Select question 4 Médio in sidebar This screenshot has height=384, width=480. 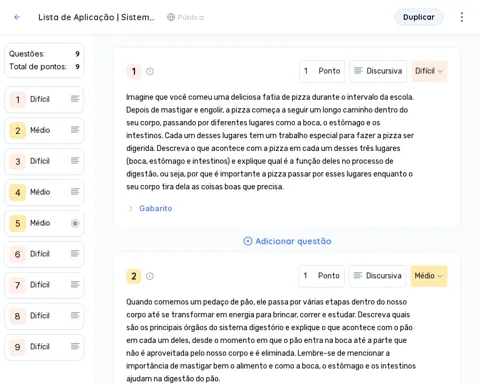pos(44,192)
